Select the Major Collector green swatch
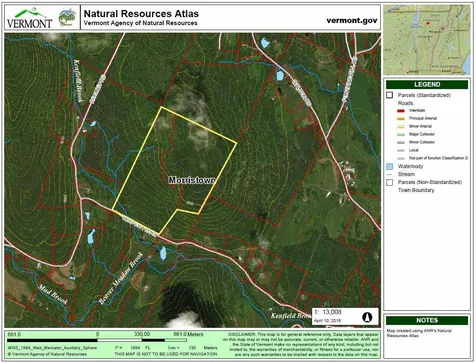Viewport: 476px width, 363px height. pyautogui.click(x=401, y=134)
